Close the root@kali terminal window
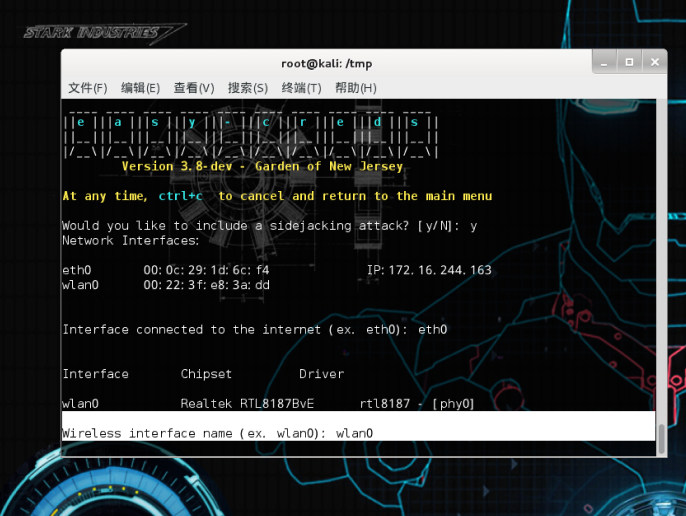Screen dimensions: 686x516 pyautogui.click(x=654, y=62)
